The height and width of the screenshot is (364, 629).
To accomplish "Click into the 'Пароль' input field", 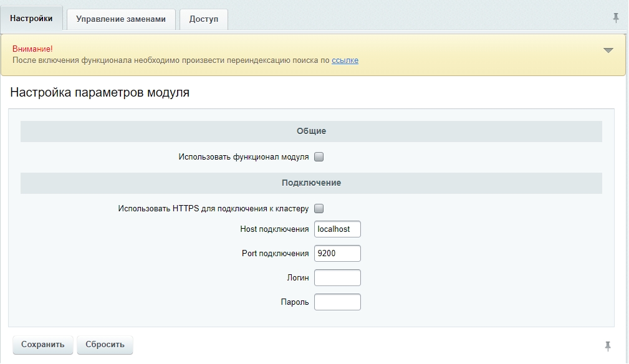I will coord(337,302).
